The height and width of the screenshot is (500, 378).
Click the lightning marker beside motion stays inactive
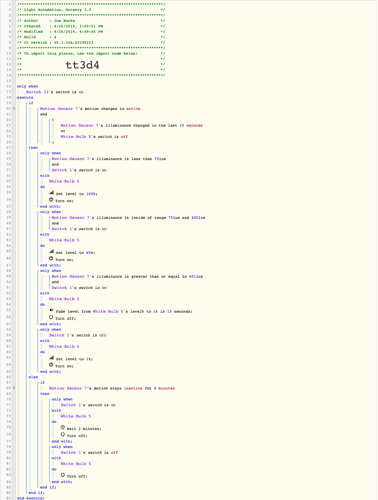pyautogui.click(x=14, y=388)
